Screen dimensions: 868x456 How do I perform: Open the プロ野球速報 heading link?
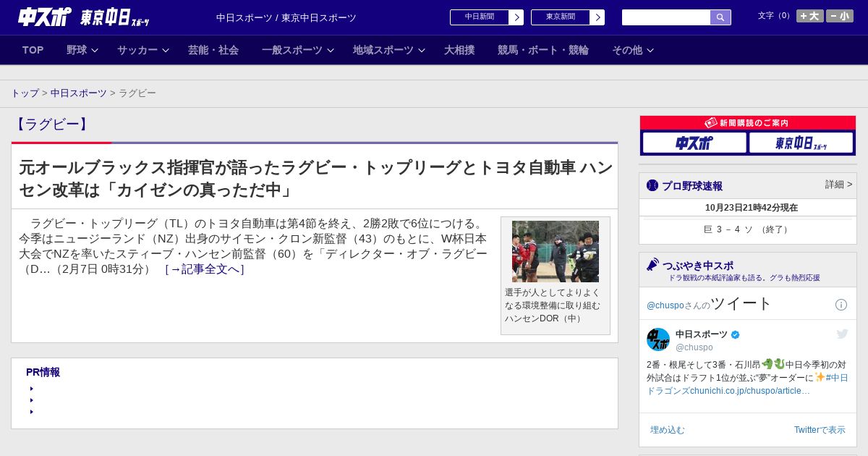(692, 186)
